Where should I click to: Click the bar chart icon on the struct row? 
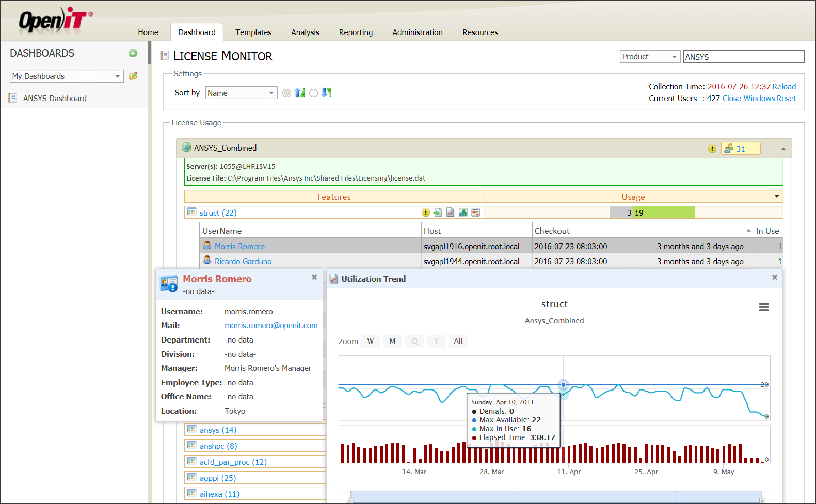pyautogui.click(x=463, y=213)
